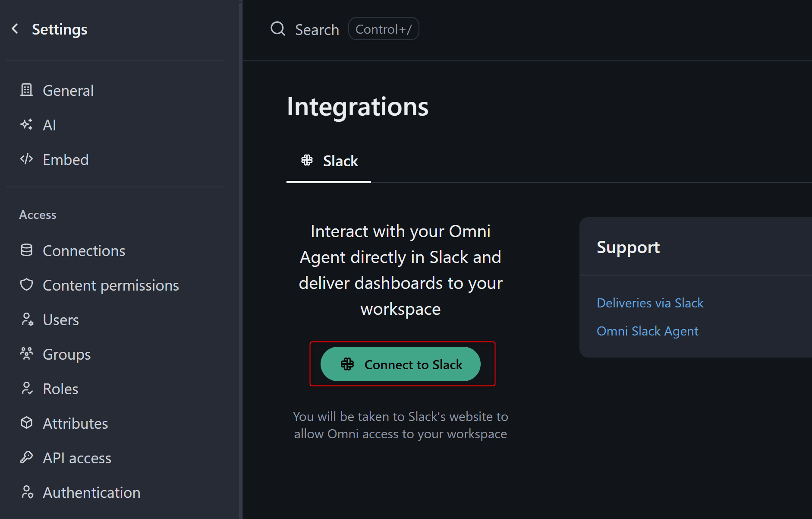Open the Omni Slack Agent link

click(647, 331)
